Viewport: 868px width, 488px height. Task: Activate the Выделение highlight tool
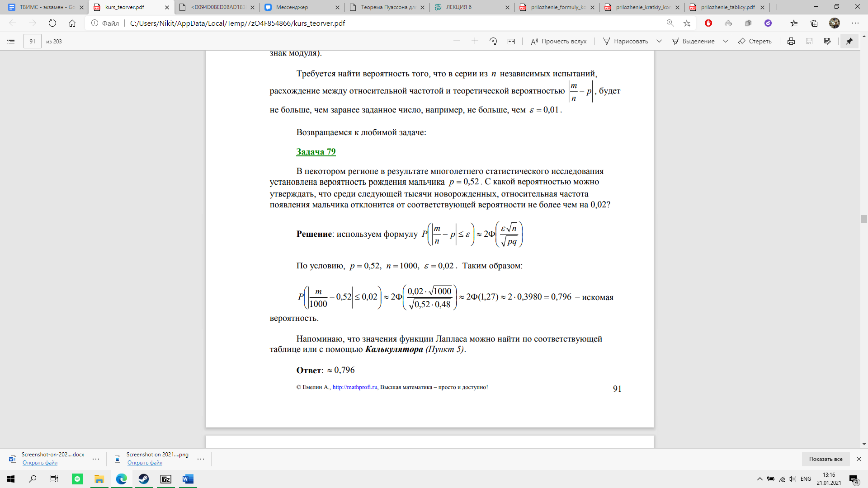tap(693, 41)
